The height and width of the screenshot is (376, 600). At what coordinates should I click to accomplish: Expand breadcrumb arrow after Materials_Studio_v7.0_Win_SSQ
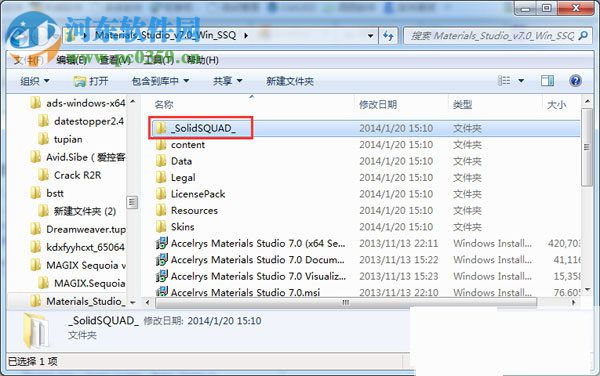coord(246,36)
